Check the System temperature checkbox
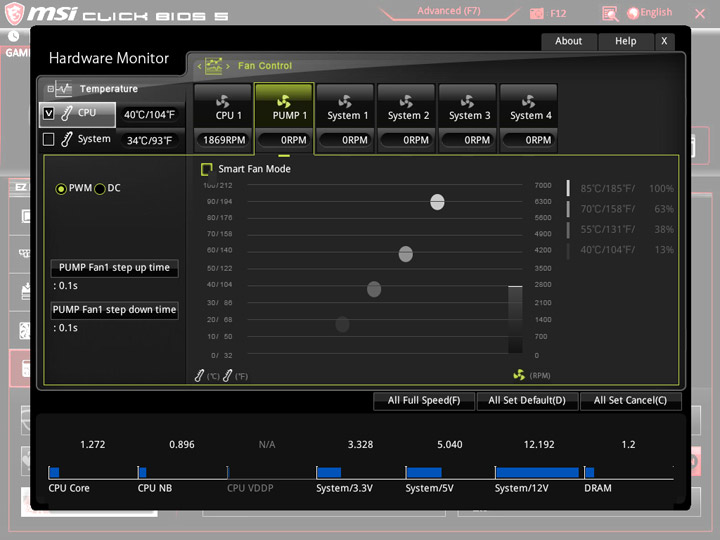This screenshot has height=540, width=720. click(48, 139)
